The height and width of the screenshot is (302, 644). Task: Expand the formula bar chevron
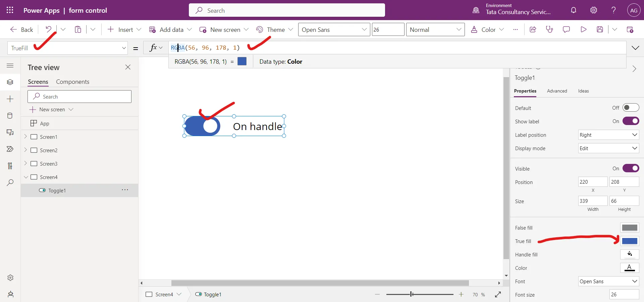click(x=635, y=48)
